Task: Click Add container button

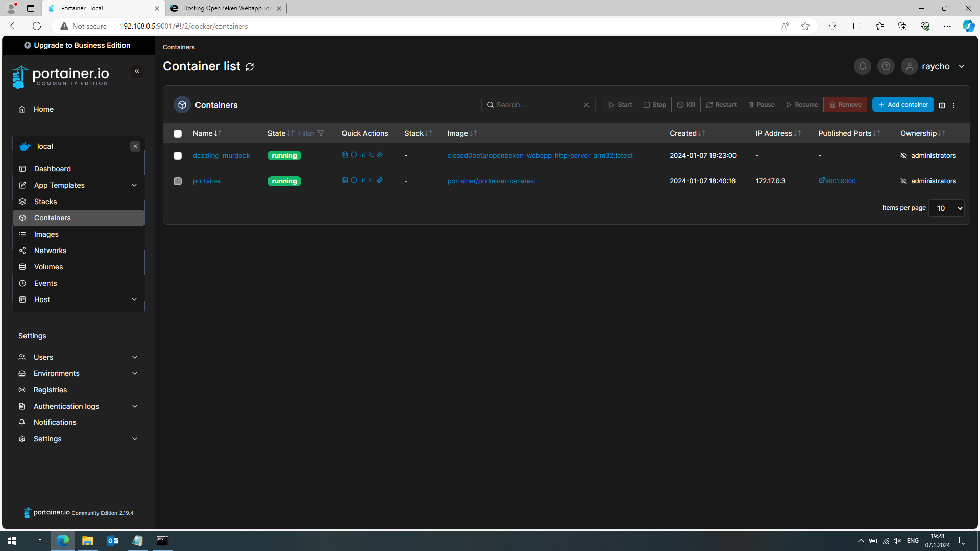Action: coord(903,105)
